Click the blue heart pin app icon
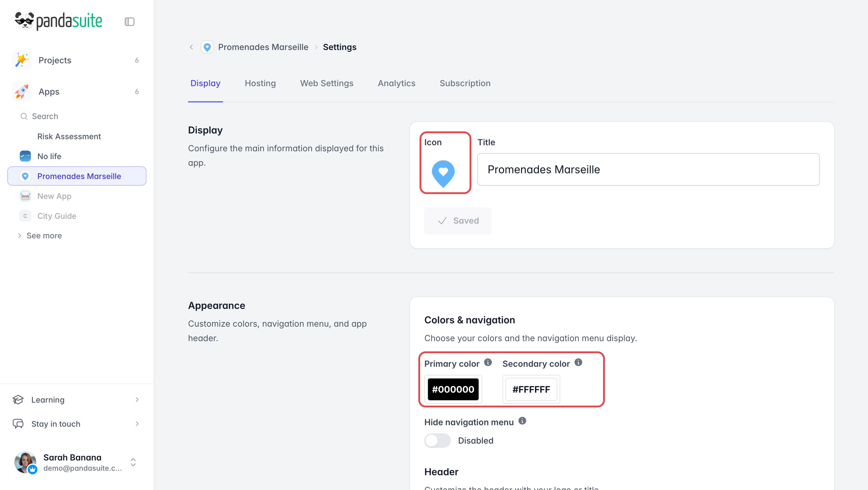Image resolution: width=868 pixels, height=490 pixels. (443, 174)
